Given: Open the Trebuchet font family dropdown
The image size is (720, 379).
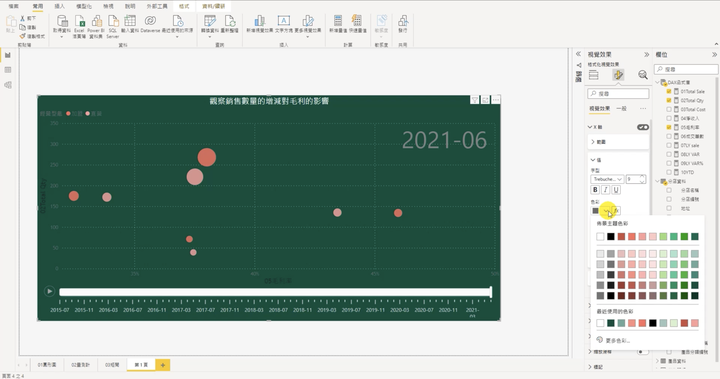Looking at the screenshot, I should [607, 179].
